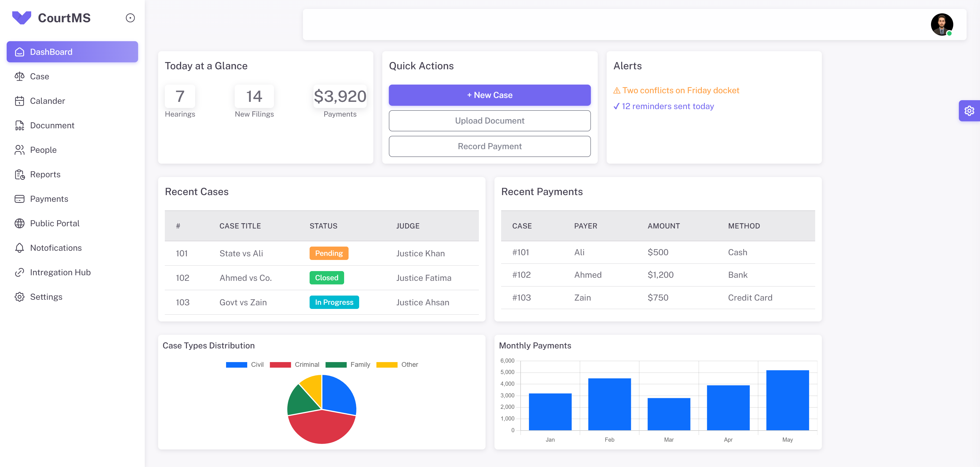Toggle the Civil legend swatch

click(x=236, y=365)
